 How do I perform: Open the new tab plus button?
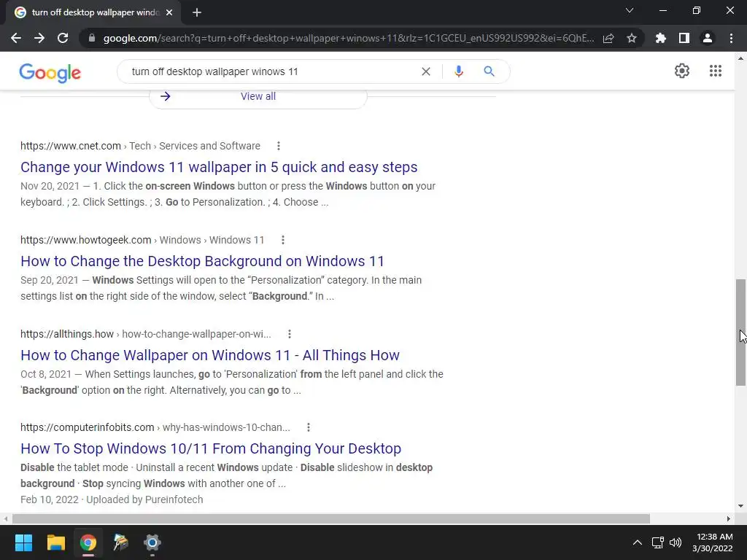(x=197, y=12)
